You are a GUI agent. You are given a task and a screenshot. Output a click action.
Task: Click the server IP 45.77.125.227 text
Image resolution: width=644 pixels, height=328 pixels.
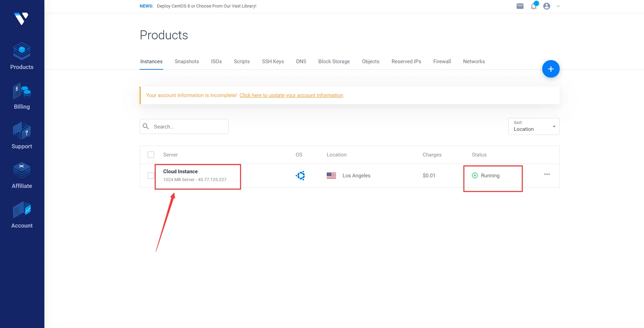tap(212, 180)
